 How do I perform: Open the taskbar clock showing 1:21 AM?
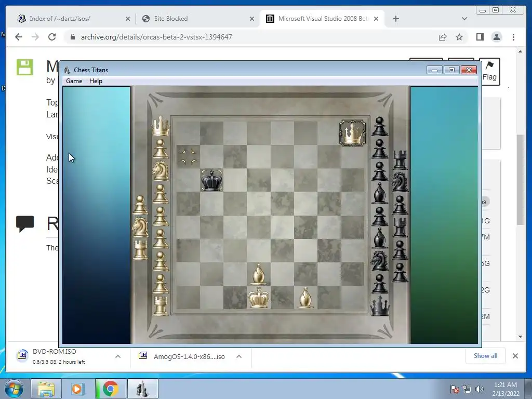pos(506,389)
